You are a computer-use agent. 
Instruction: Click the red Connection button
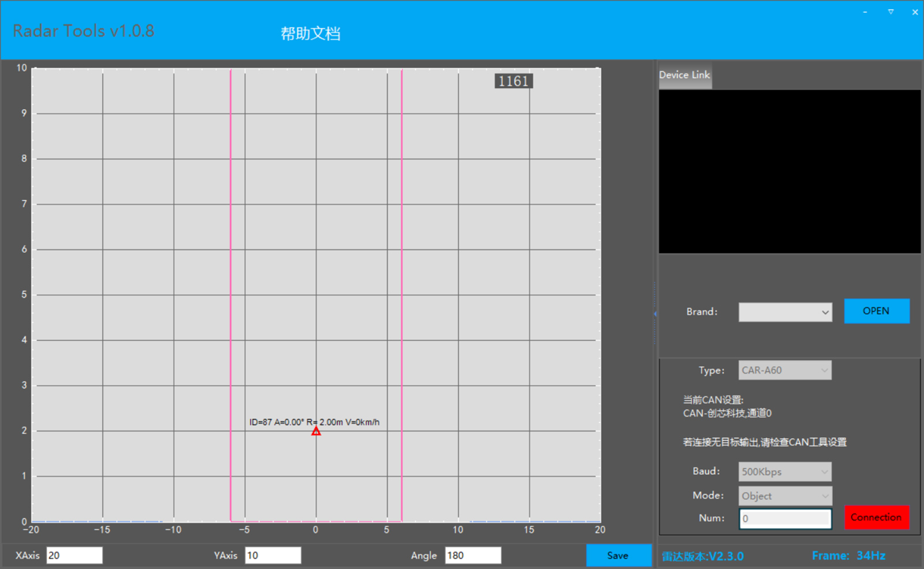pos(876,518)
